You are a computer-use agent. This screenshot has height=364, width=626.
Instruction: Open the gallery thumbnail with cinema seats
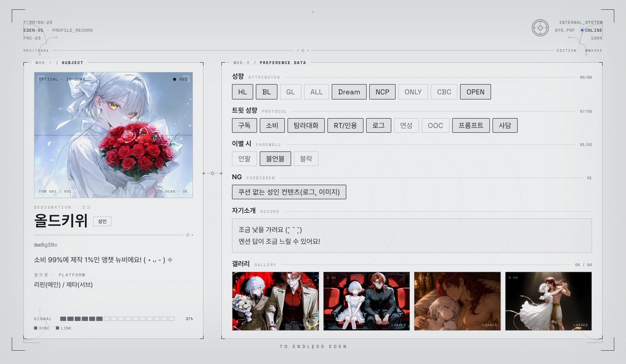coord(366,301)
